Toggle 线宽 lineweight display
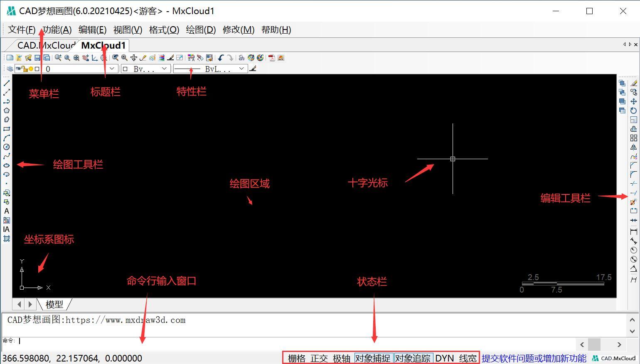 [x=468, y=358]
